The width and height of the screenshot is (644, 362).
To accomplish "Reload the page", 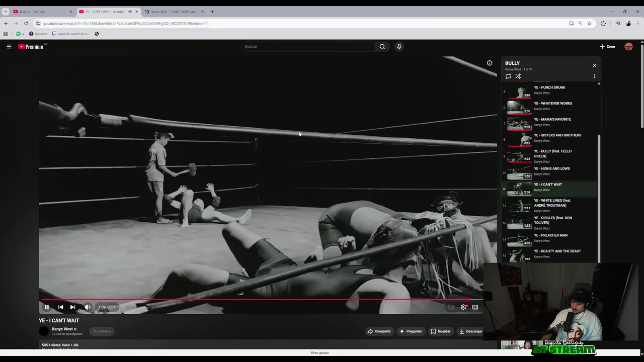I will coord(26,23).
